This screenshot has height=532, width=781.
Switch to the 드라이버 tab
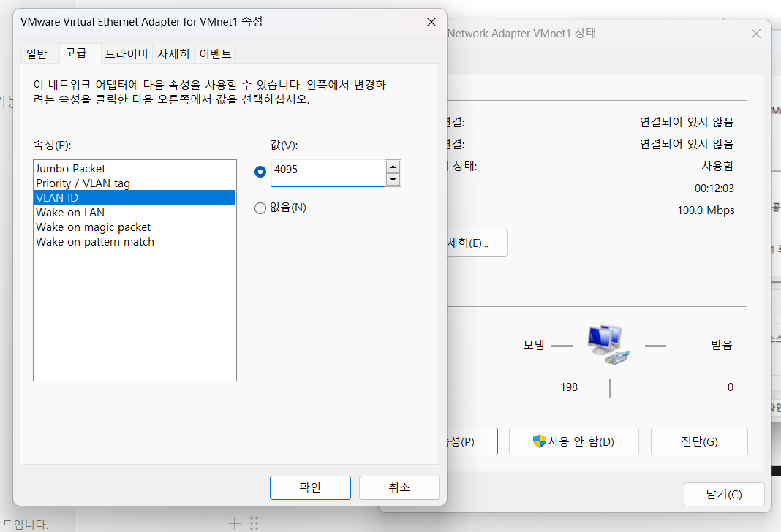pos(127,54)
